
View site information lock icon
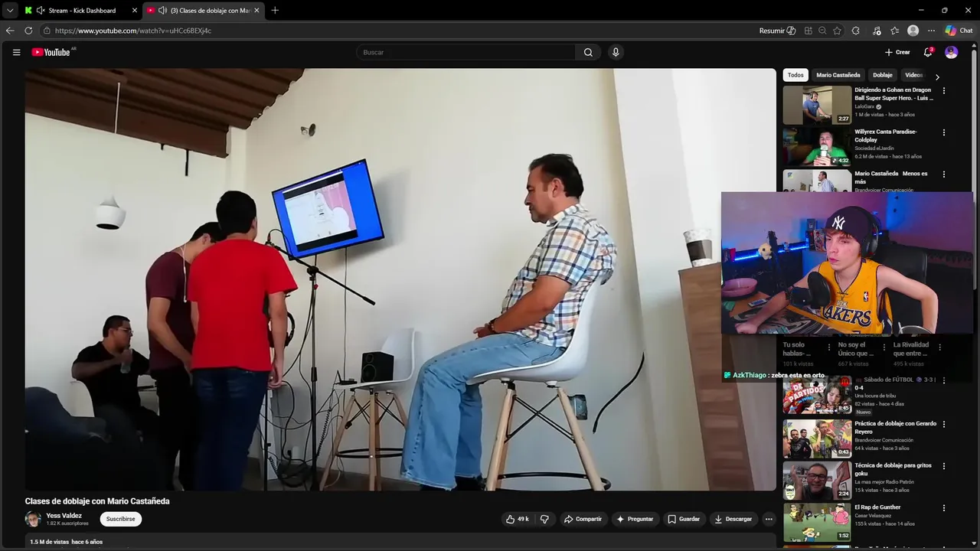click(x=47, y=31)
